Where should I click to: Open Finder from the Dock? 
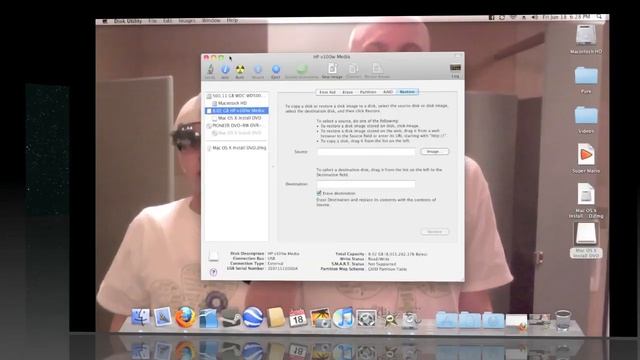coord(140,318)
